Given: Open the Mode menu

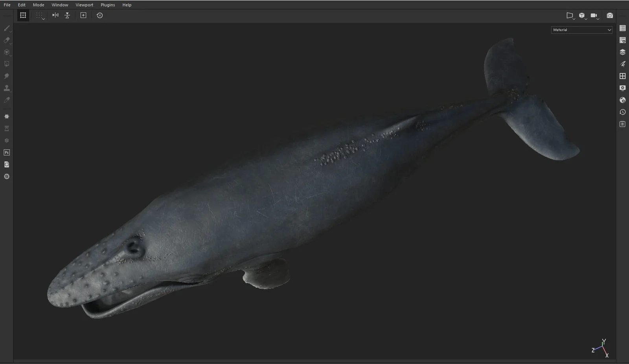Looking at the screenshot, I should click(38, 5).
